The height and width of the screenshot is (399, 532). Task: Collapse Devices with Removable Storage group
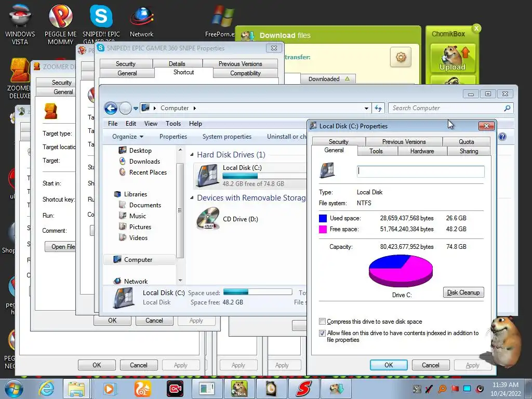click(192, 198)
